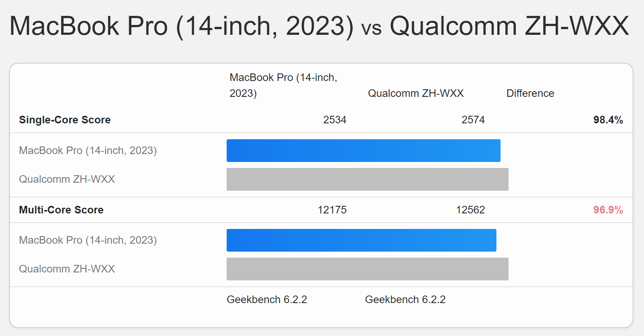This screenshot has width=644, height=336.
Task: Click the Difference column header
Action: pos(530,93)
